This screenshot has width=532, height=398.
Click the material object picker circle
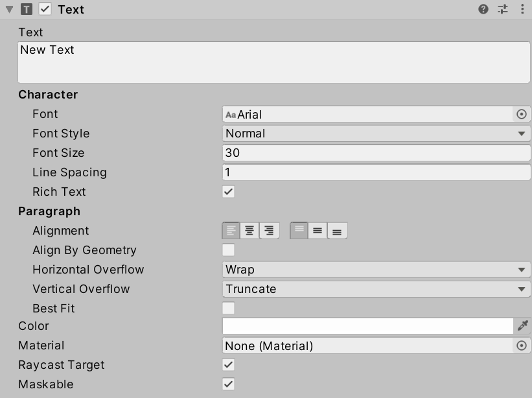pyautogui.click(x=522, y=345)
